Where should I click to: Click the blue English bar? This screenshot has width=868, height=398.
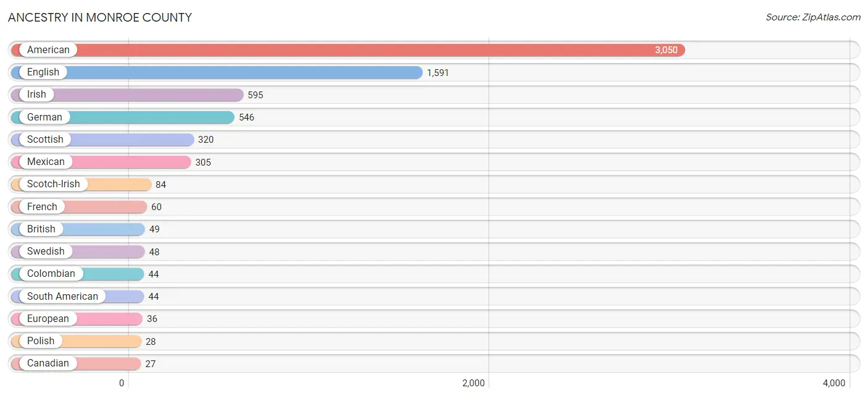[x=217, y=72]
